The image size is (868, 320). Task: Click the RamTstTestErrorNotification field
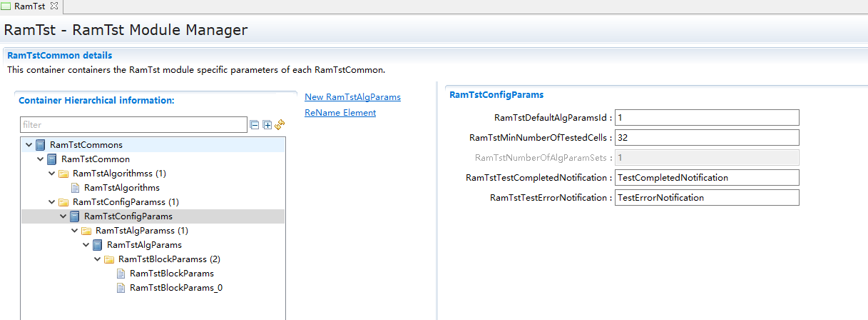click(x=706, y=198)
